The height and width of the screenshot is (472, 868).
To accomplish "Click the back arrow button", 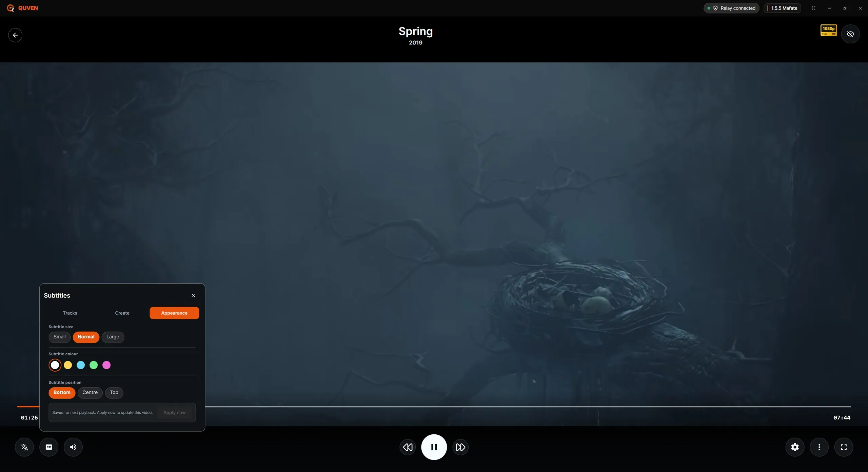I will [15, 35].
